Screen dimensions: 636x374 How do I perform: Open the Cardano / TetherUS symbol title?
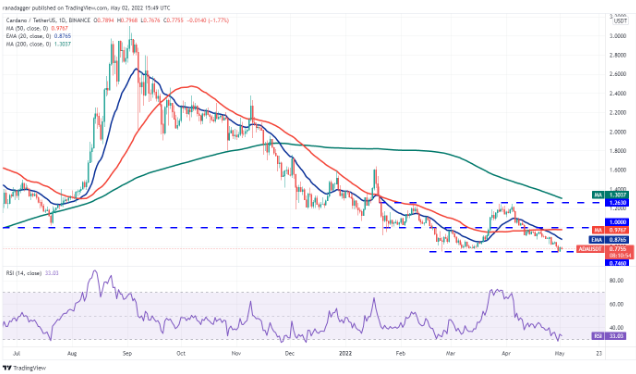(30, 20)
